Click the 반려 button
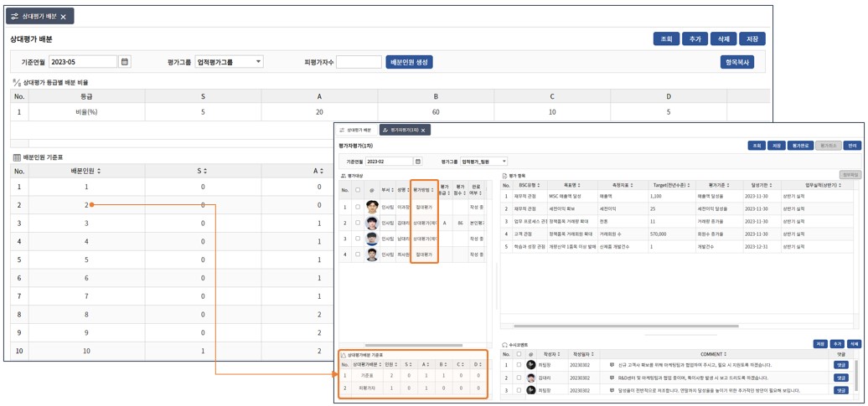This screenshot has width=868, height=406. pos(853,146)
